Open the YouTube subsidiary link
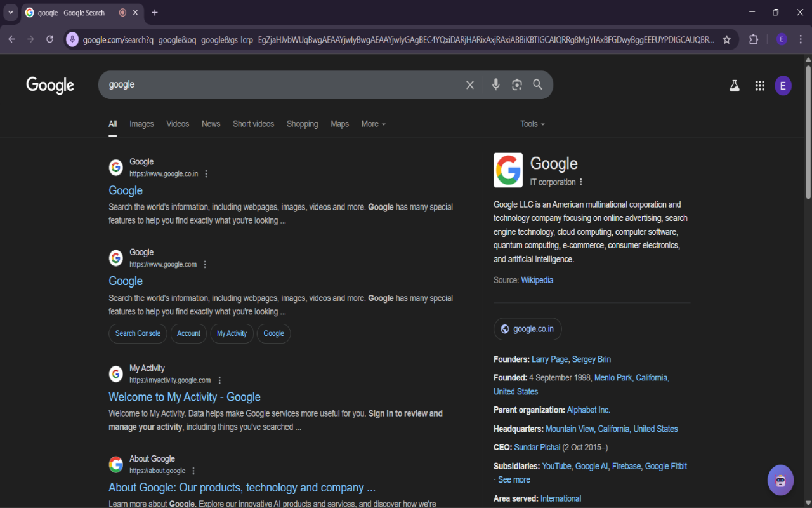 (556, 467)
